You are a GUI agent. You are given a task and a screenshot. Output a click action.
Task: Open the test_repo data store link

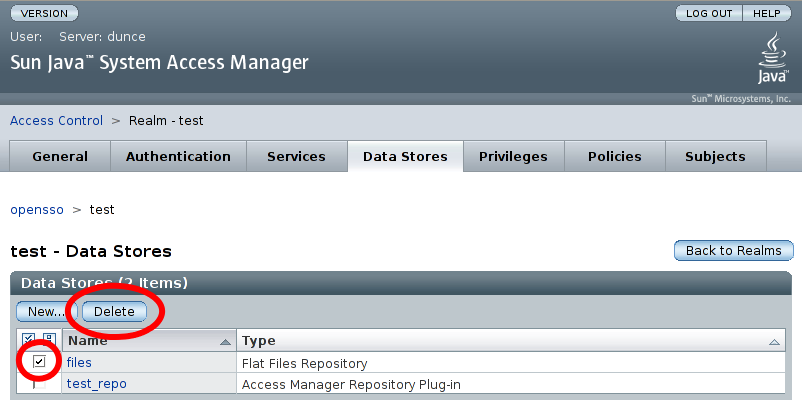point(97,384)
